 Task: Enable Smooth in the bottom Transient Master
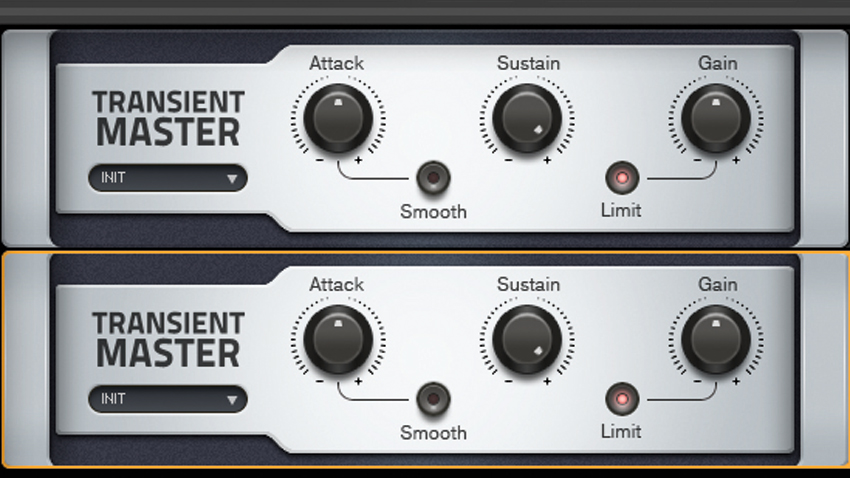click(x=433, y=399)
